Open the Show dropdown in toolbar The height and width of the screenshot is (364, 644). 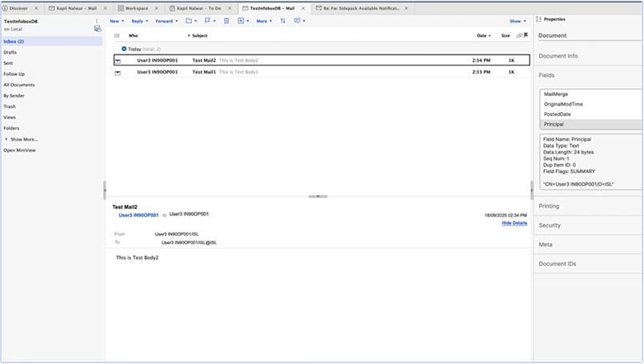pos(517,21)
